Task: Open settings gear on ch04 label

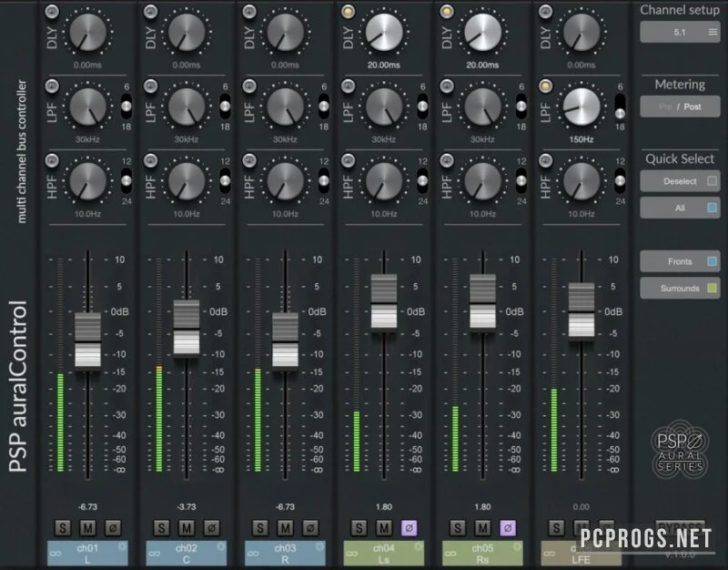Action: (419, 546)
